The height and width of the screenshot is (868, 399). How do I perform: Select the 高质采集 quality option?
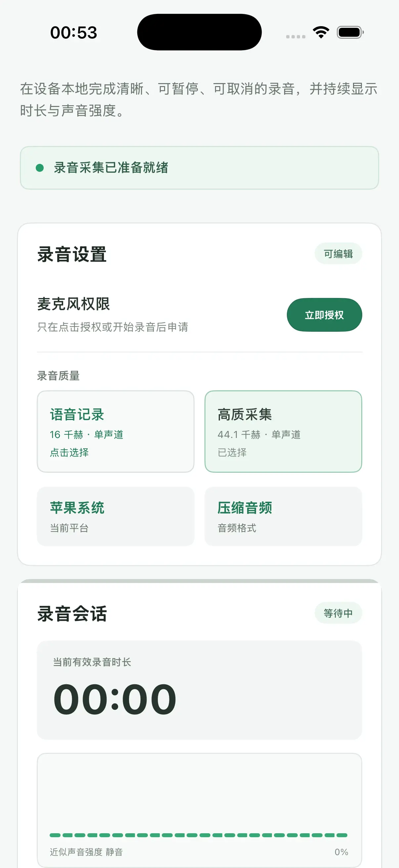pos(283,431)
